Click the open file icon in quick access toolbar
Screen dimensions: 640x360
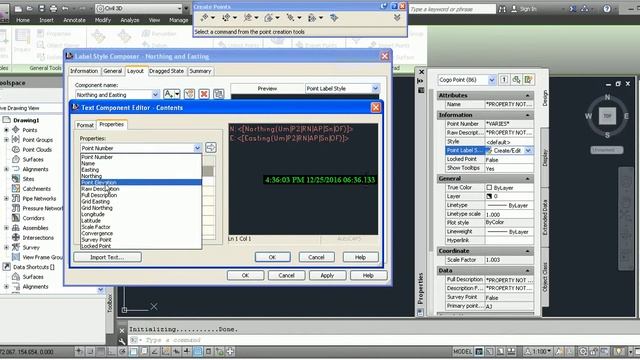(30, 8)
